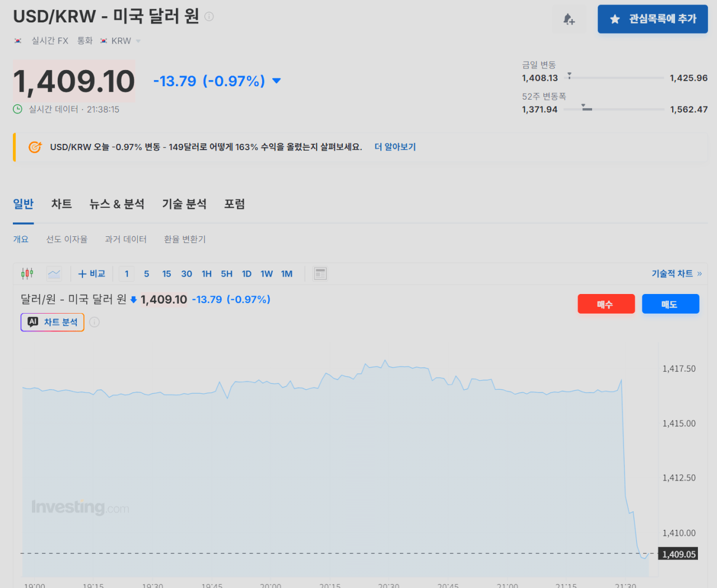Set chart interval to 1H
The height and width of the screenshot is (588, 717).
coord(207,274)
